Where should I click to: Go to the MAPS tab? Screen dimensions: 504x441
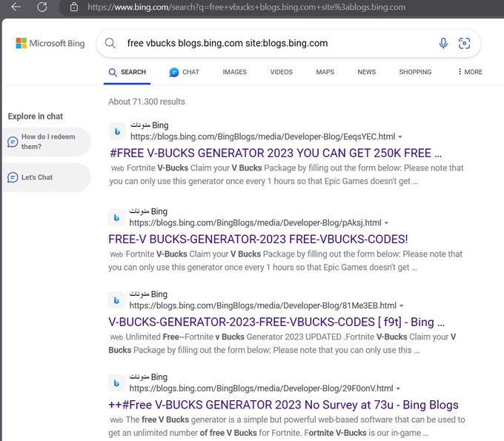point(325,72)
